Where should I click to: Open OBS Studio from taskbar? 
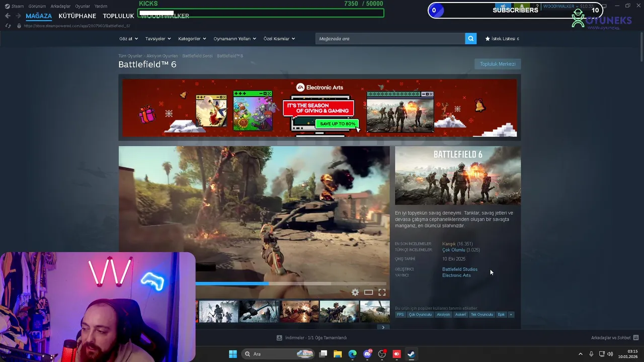[382, 354]
